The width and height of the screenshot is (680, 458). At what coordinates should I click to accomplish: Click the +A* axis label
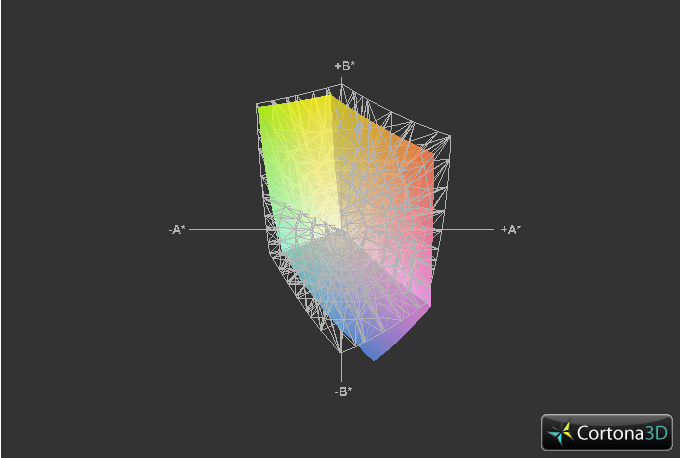511,229
